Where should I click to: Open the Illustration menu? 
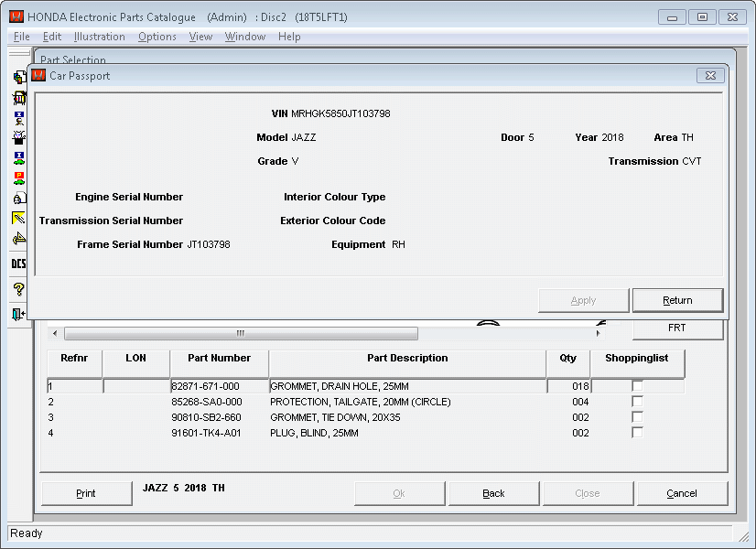pos(99,37)
